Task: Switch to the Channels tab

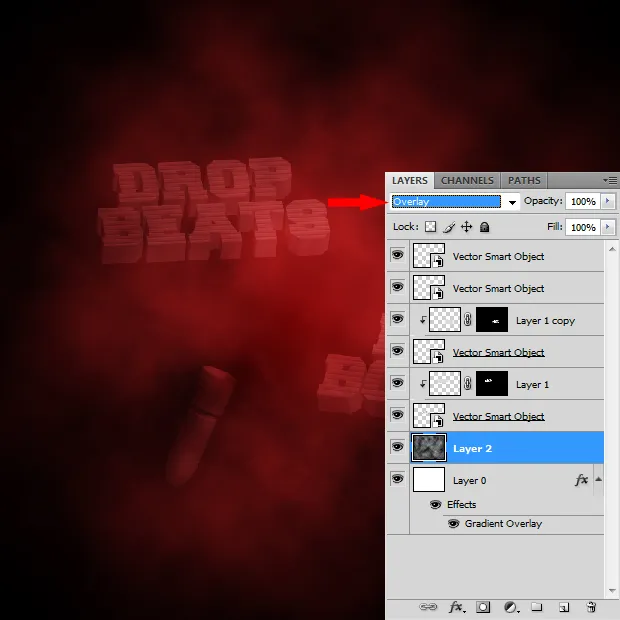Action: coord(467,180)
